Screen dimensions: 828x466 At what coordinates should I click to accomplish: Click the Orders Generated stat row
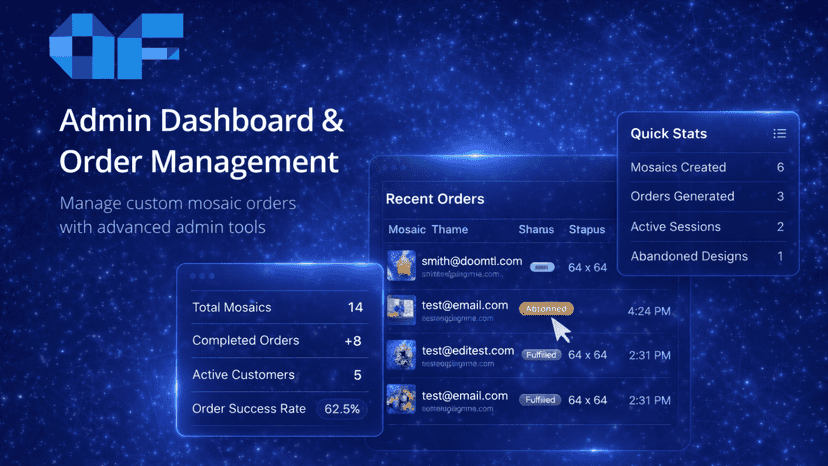(708, 197)
